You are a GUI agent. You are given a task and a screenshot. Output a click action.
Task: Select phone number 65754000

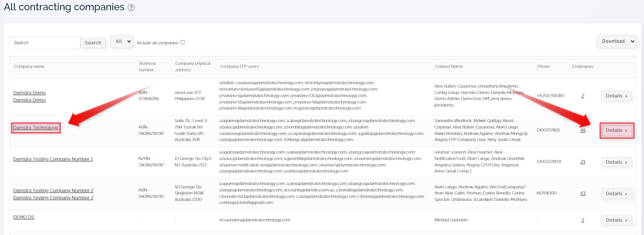546,193
